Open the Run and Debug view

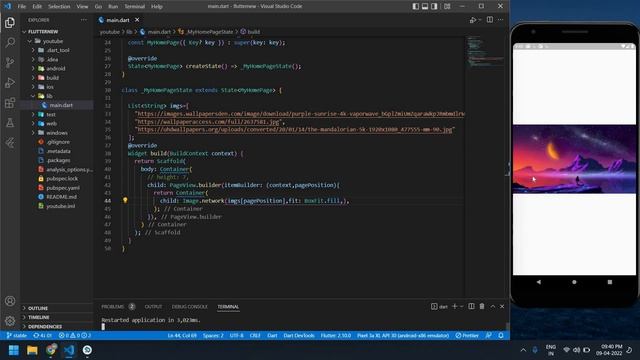10,82
